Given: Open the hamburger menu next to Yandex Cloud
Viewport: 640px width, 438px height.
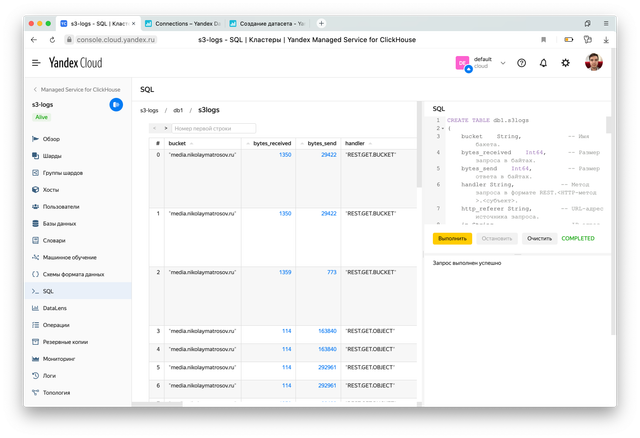Looking at the screenshot, I should [x=35, y=62].
